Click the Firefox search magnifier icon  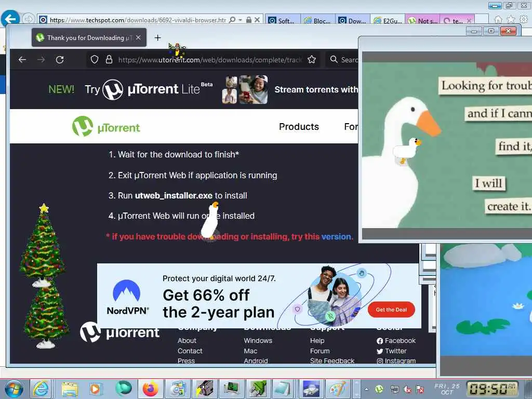click(334, 59)
